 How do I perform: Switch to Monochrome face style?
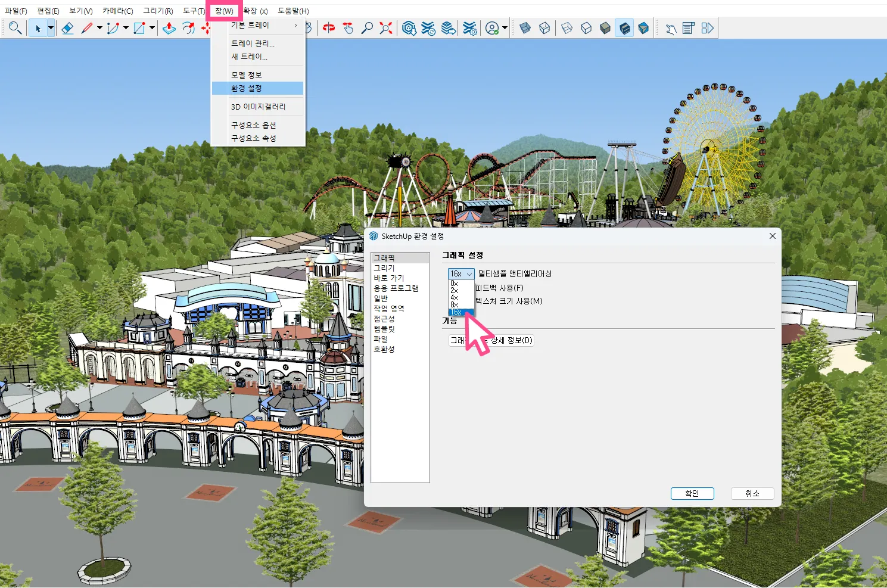pos(643,28)
